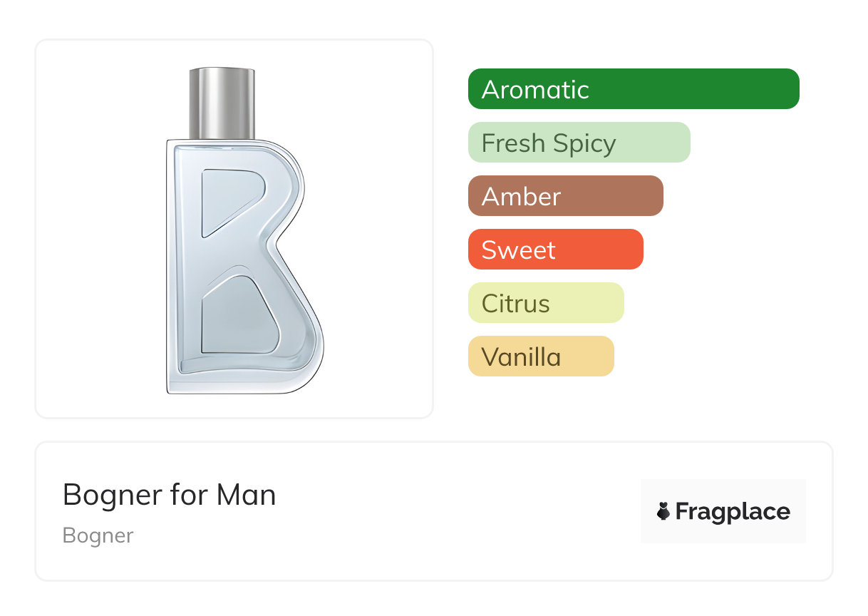Click the Fragplace bottle icon in logo
868x616 pixels.
pyautogui.click(x=663, y=511)
